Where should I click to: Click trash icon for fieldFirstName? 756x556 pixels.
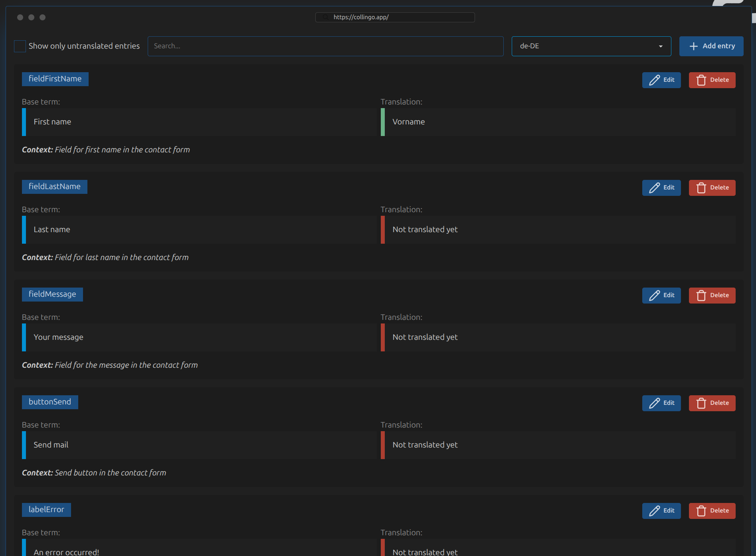pos(701,80)
